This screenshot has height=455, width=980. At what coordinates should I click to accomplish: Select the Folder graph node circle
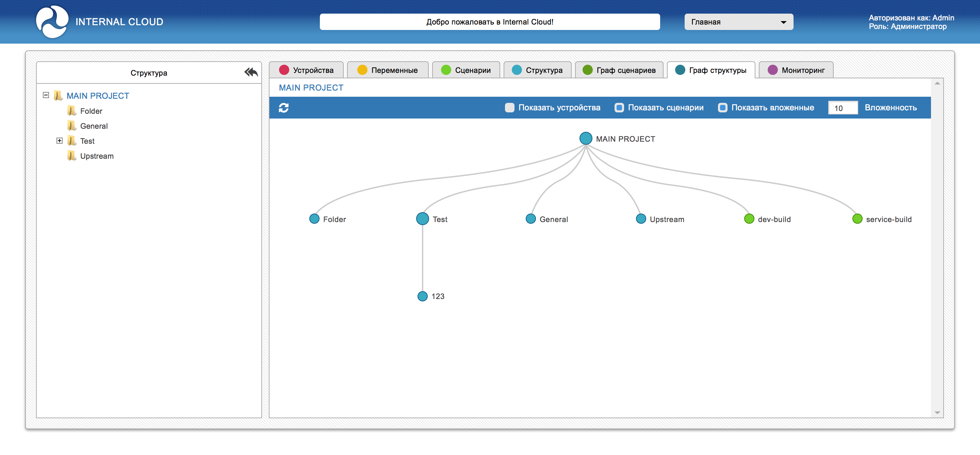pyautogui.click(x=314, y=219)
